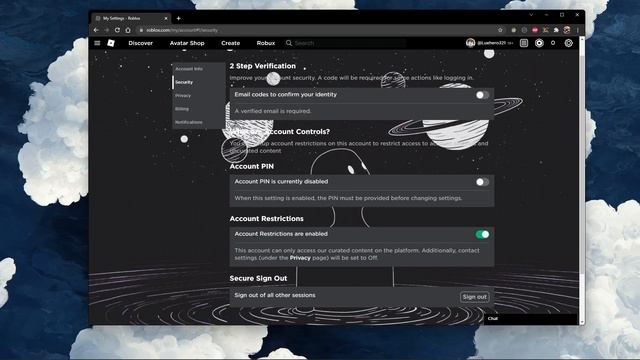Image resolution: width=640 pixels, height=360 pixels.
Task: Click the Sign out button
Action: (x=474, y=297)
